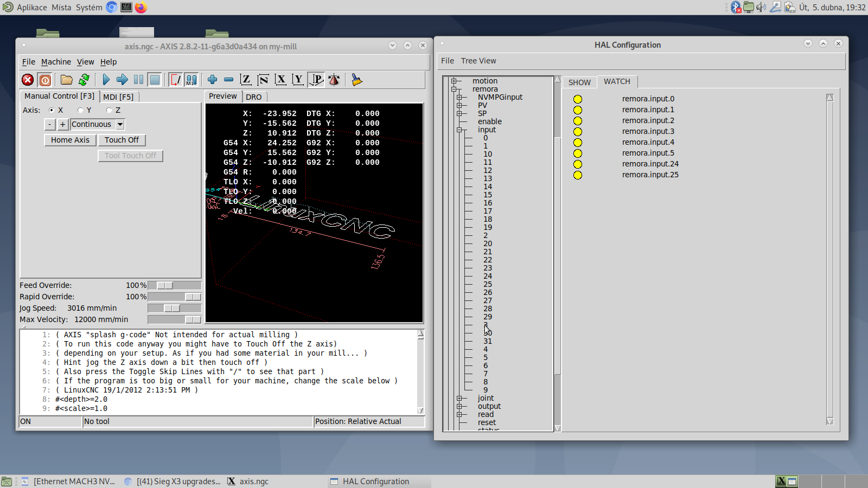The image size is (868, 488).
Task: Select input pin 10 in tree
Action: coord(488,154)
